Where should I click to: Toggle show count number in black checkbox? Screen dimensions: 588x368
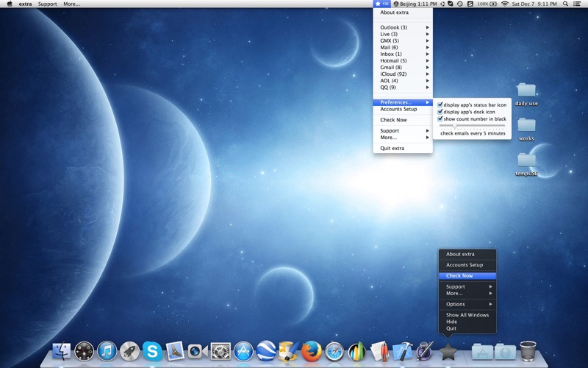tap(440, 118)
